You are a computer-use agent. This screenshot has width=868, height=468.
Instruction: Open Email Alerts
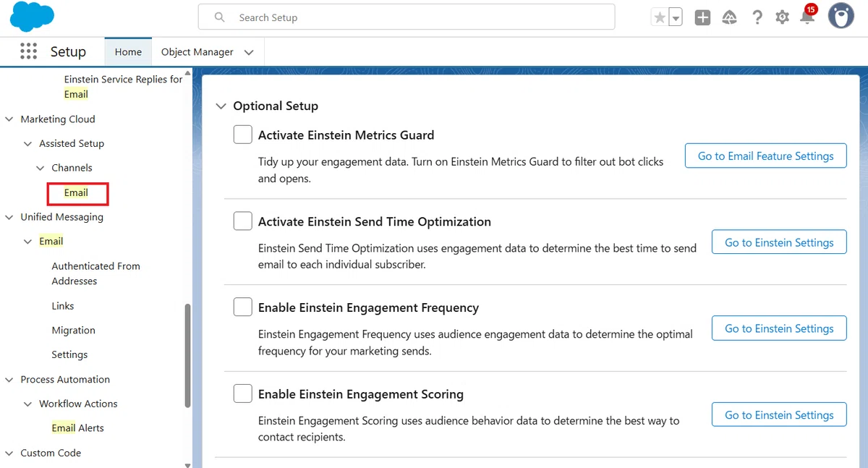coord(77,428)
